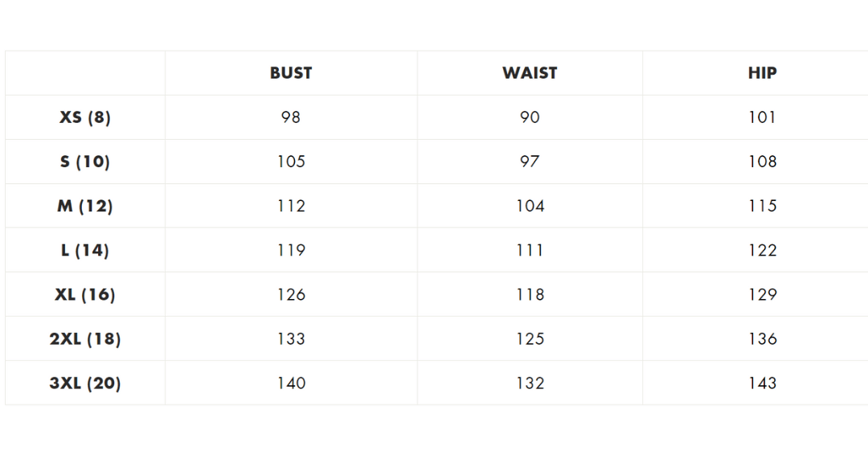Click the HIP column header

(x=762, y=73)
